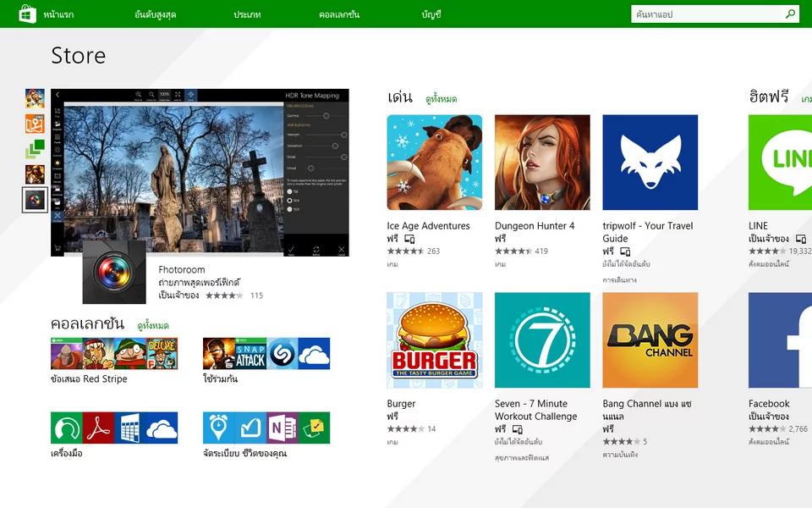
Task: Open the หน้าแรก home menu
Action: coord(58,14)
